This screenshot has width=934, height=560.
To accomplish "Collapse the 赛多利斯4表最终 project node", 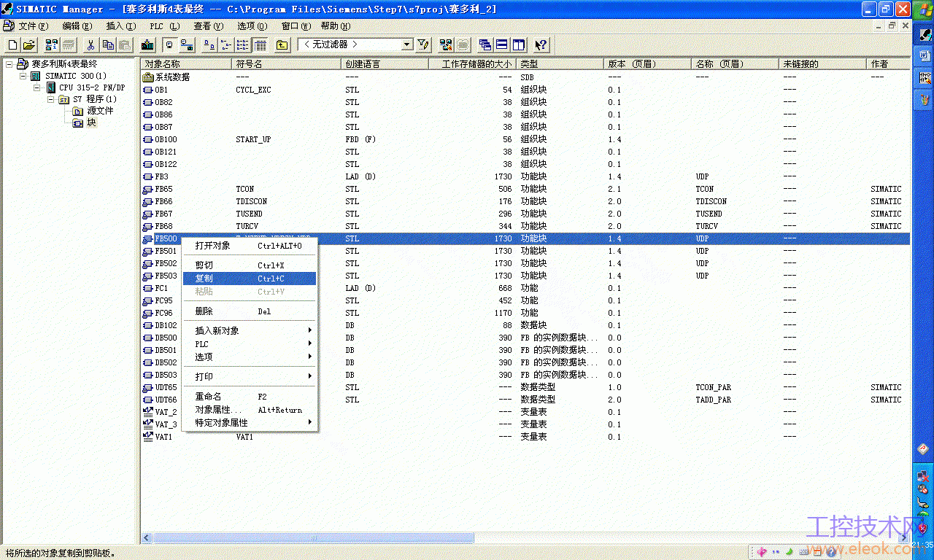I will tap(9, 64).
